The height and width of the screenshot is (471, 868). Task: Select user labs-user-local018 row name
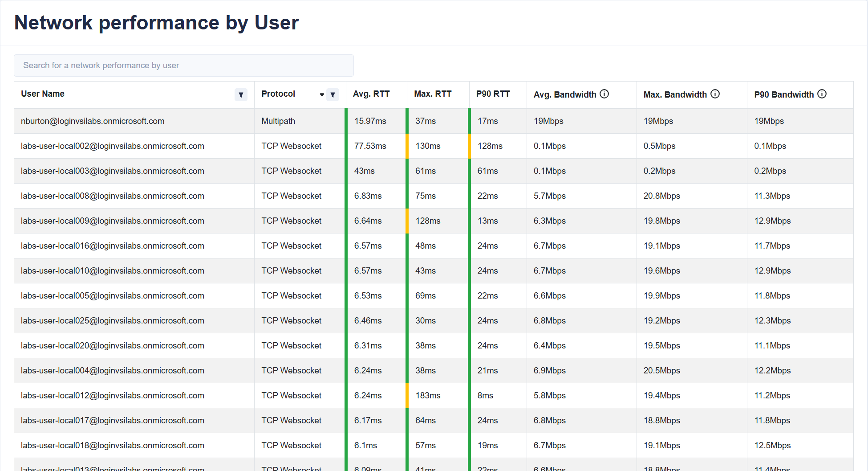coord(113,446)
